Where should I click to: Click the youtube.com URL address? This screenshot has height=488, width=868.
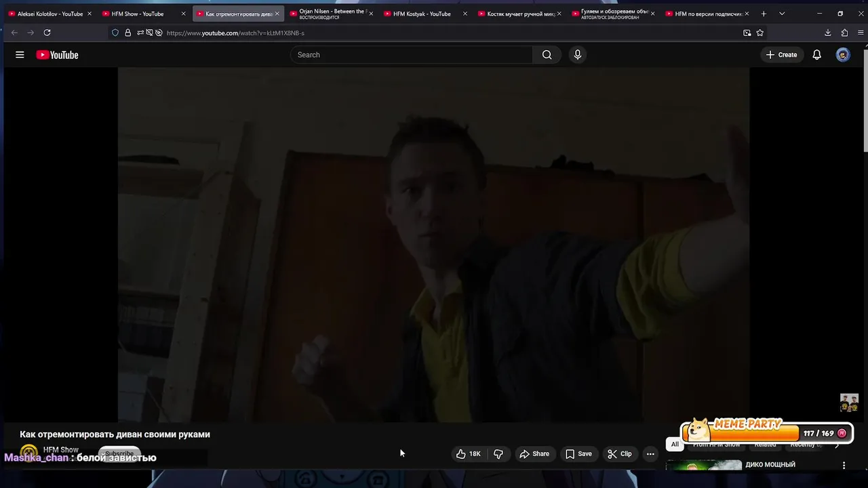point(235,33)
